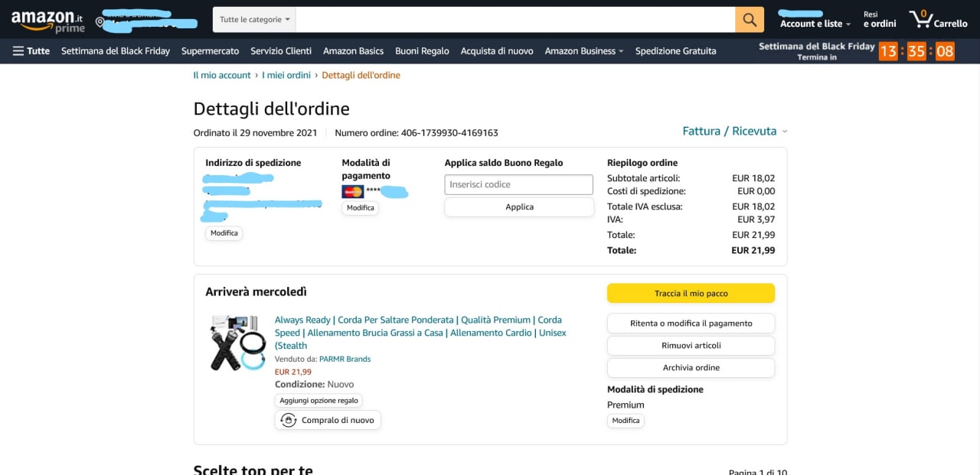Open Resi e ordini

(x=880, y=19)
